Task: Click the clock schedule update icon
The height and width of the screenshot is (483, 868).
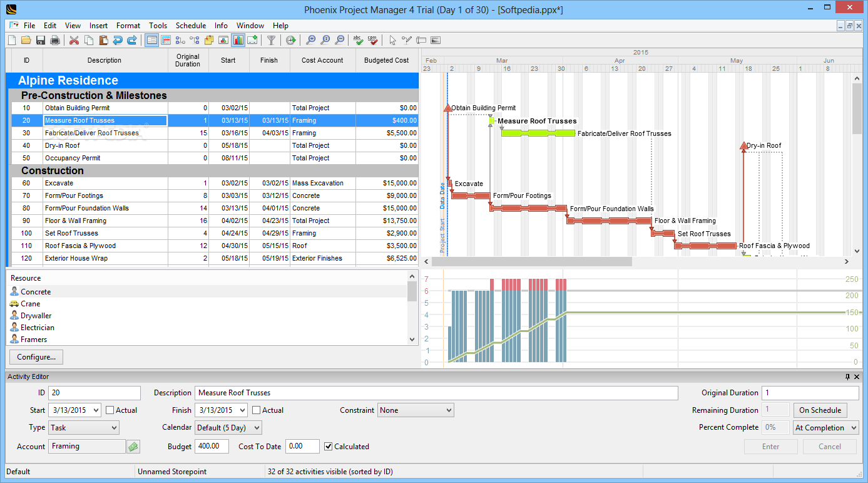Action: (x=291, y=40)
